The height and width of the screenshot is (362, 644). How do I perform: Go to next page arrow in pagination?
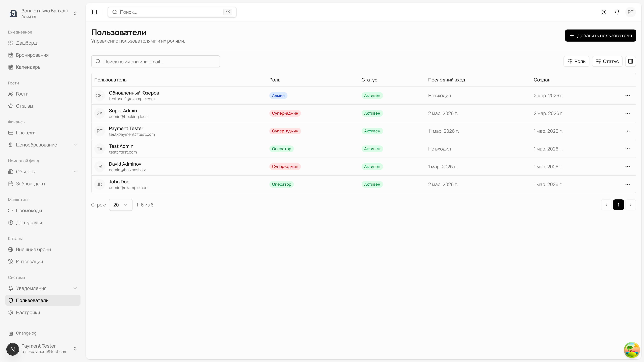pos(630,205)
